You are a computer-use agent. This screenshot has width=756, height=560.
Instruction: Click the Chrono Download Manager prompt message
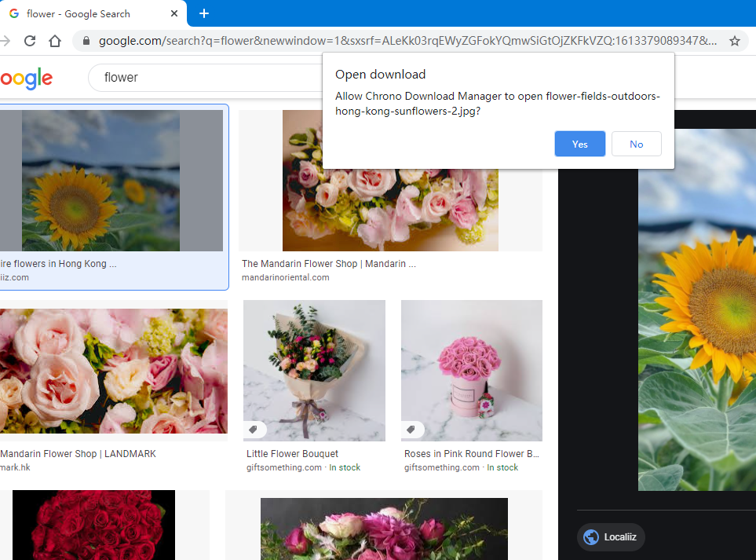click(x=498, y=104)
